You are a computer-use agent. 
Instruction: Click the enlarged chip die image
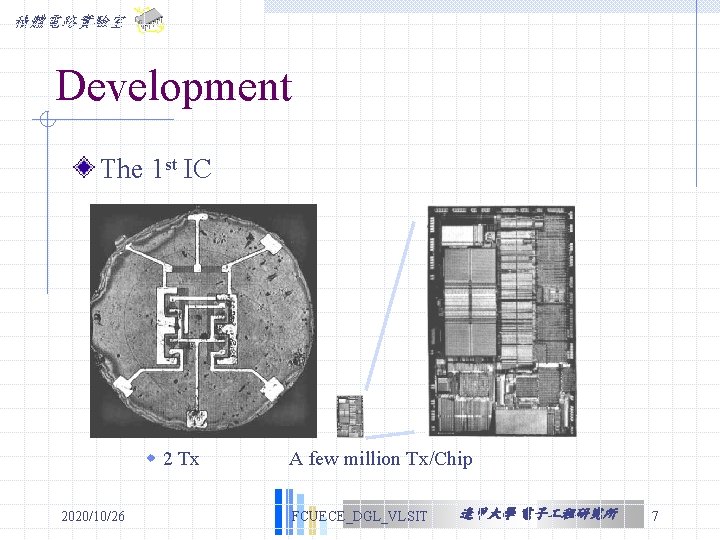click(x=502, y=321)
